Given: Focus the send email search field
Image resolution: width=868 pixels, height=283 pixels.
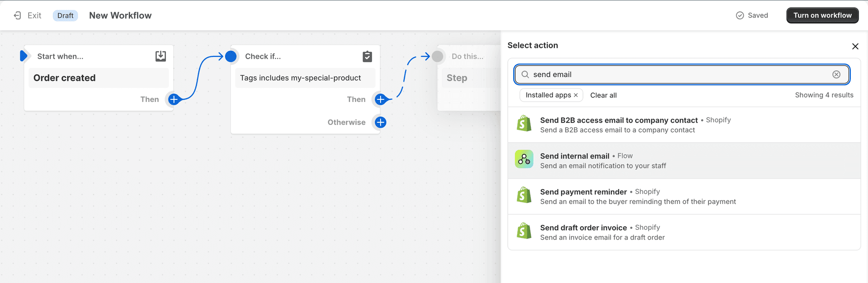Looking at the screenshot, I should [x=682, y=74].
